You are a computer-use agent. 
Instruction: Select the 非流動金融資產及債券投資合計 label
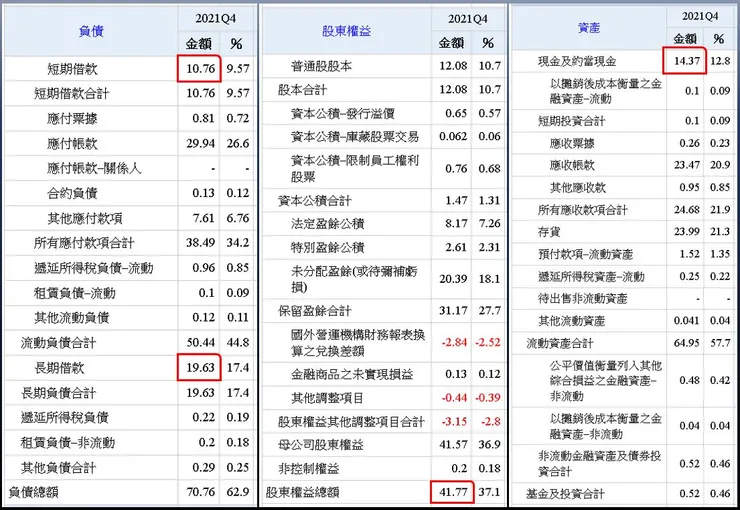point(600,464)
